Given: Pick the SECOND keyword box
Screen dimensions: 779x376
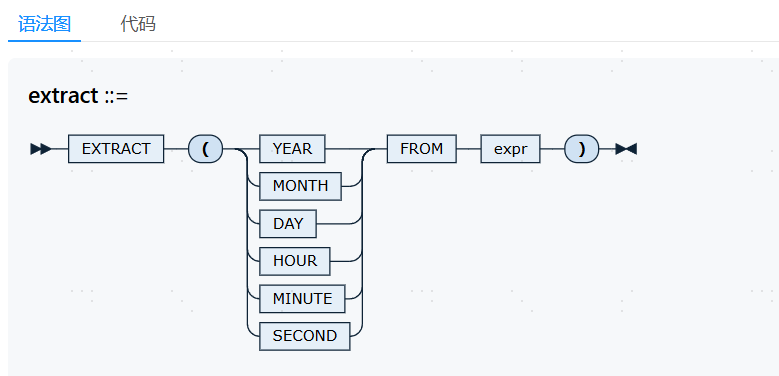Looking at the screenshot, I should coord(305,336).
